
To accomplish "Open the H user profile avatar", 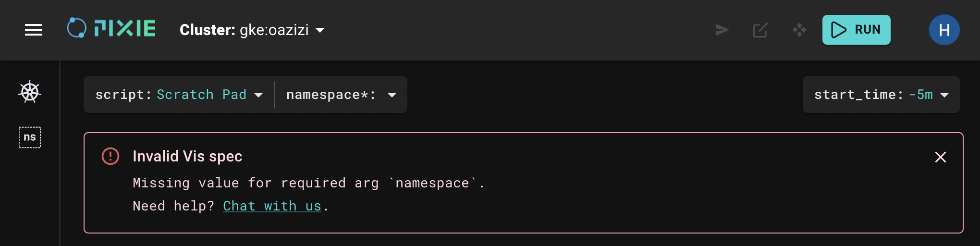I will 944,30.
